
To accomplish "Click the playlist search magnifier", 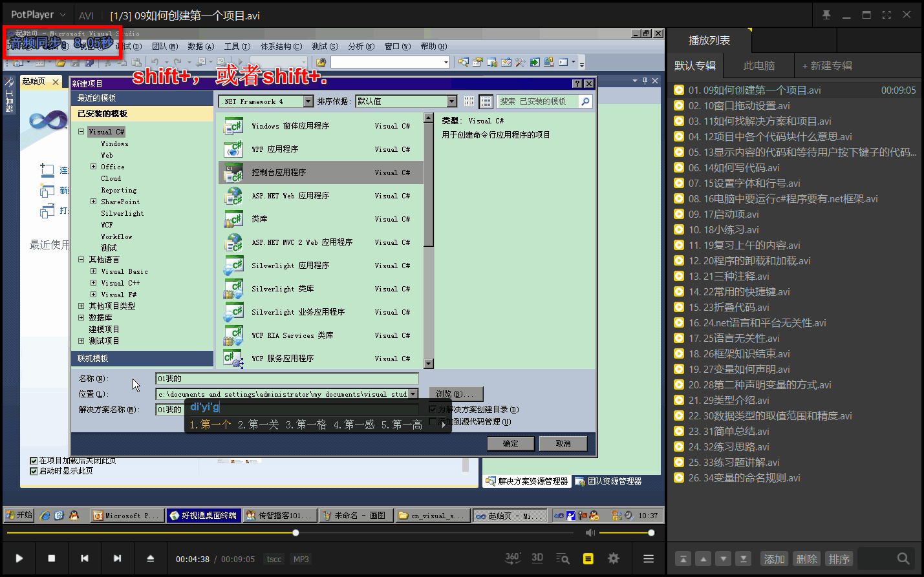I will [903, 558].
